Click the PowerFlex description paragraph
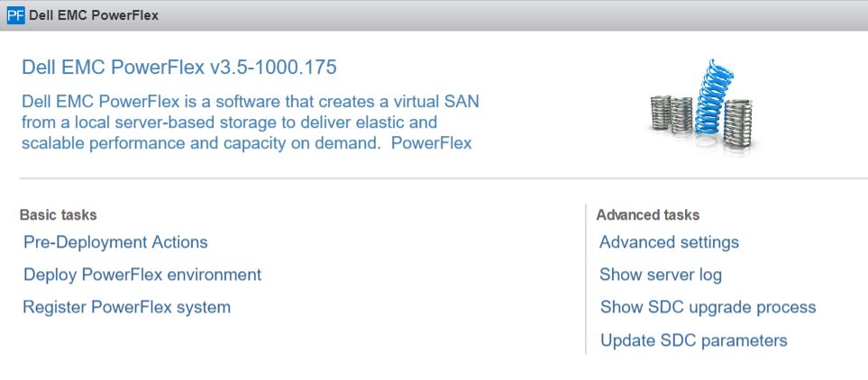Viewport: 868px width, 380px height. (251, 122)
